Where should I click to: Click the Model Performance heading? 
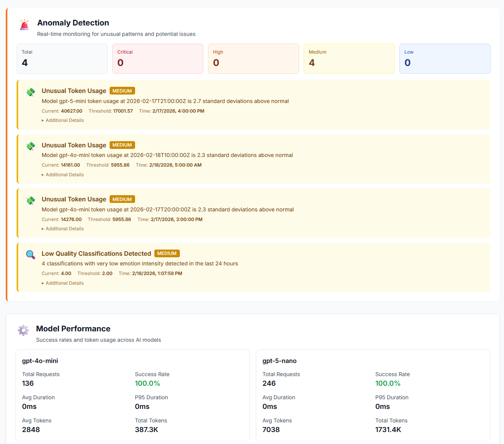click(x=73, y=329)
